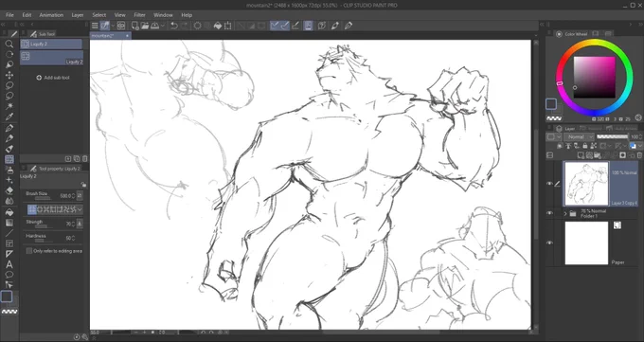Check Only refer to editing area

coord(29,251)
